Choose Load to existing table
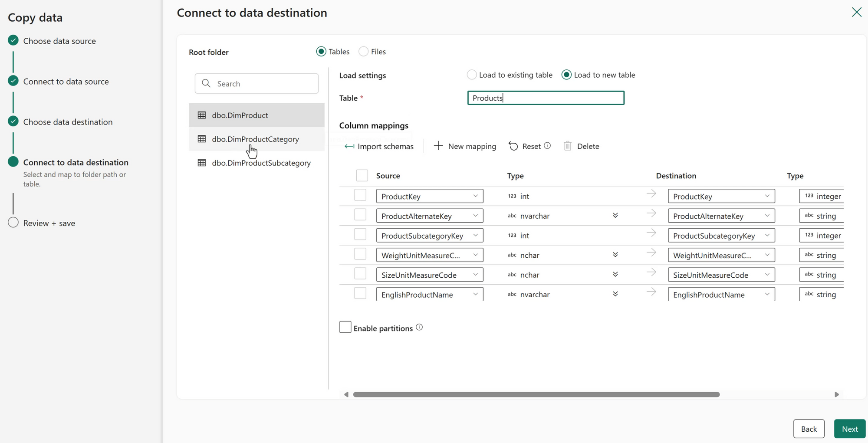 tap(472, 75)
